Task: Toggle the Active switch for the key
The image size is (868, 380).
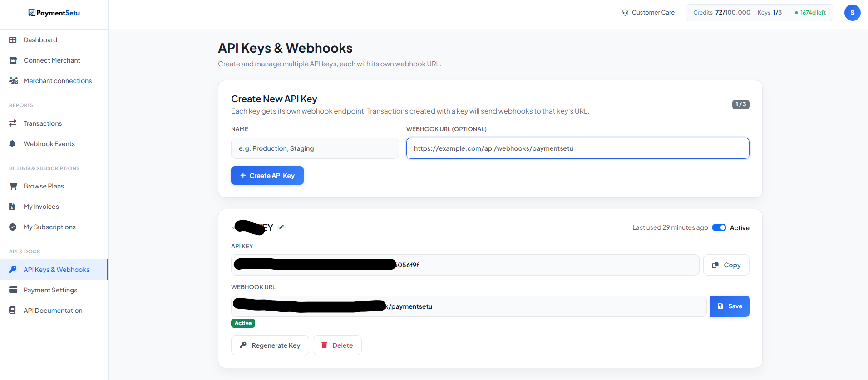Action: click(x=719, y=227)
